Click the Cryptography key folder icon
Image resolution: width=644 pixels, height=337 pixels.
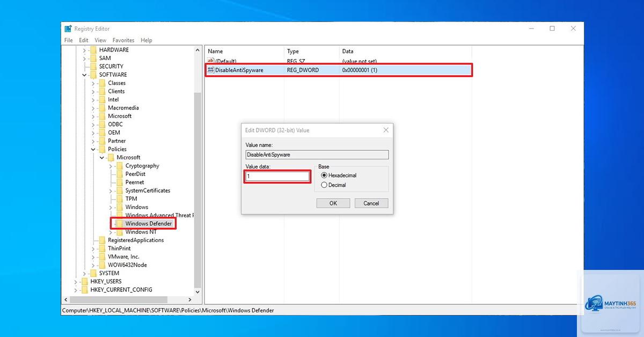(x=119, y=166)
